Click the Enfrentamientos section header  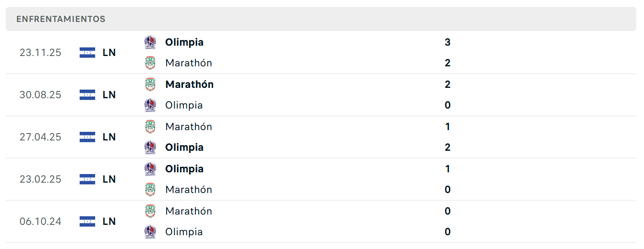point(321,19)
